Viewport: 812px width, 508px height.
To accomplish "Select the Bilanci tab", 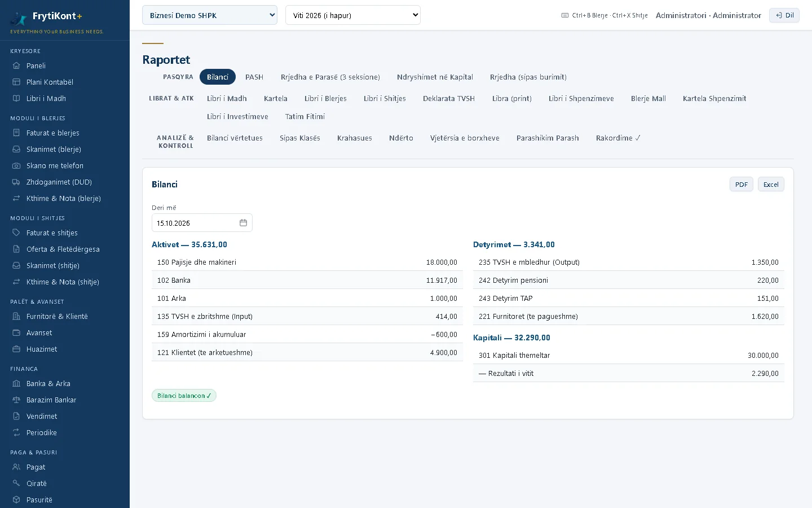I will [x=218, y=77].
